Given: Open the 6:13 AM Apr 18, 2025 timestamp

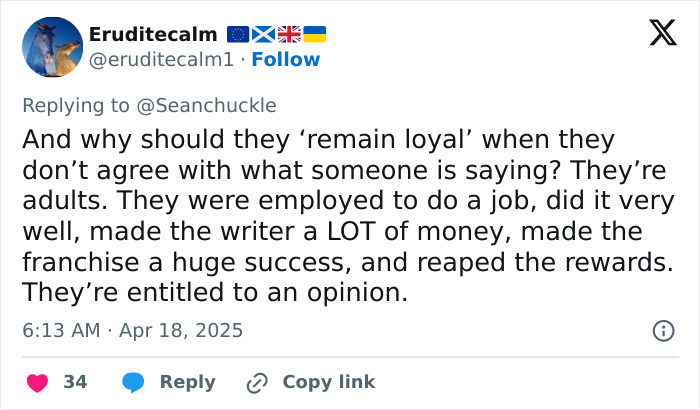Looking at the screenshot, I should (x=132, y=329).
